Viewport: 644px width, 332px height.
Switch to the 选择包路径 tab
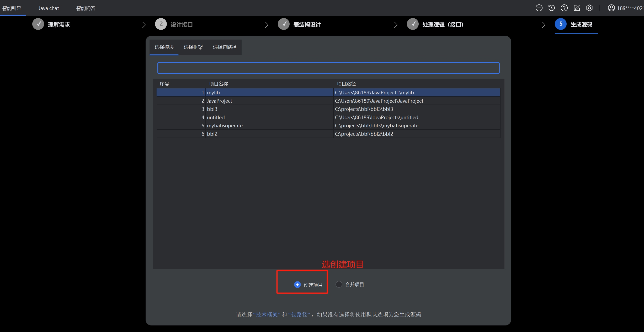coord(225,47)
